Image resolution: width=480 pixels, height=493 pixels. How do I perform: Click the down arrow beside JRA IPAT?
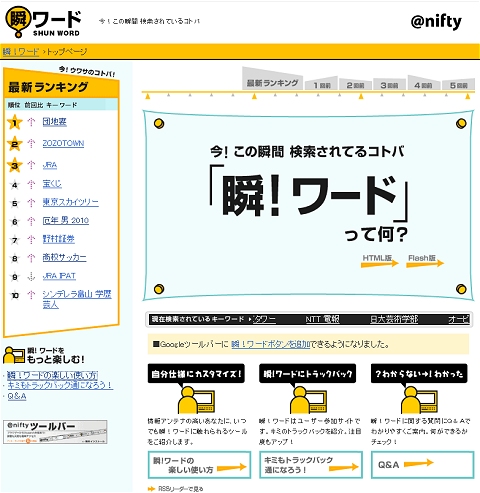click(31, 276)
